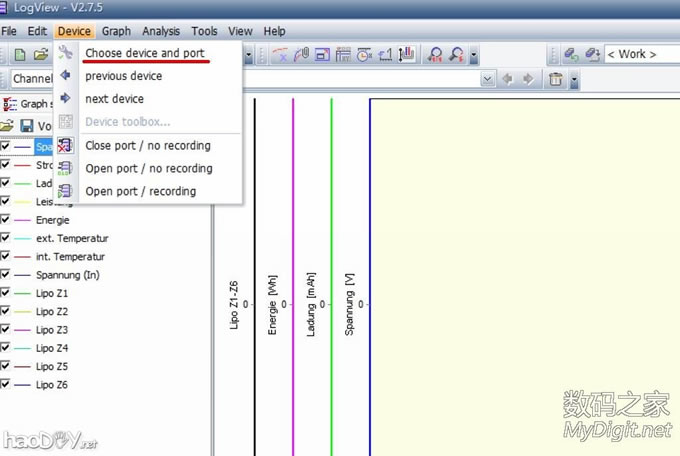Open the Analysis menu
The image size is (680, 456).
pyautogui.click(x=161, y=32)
